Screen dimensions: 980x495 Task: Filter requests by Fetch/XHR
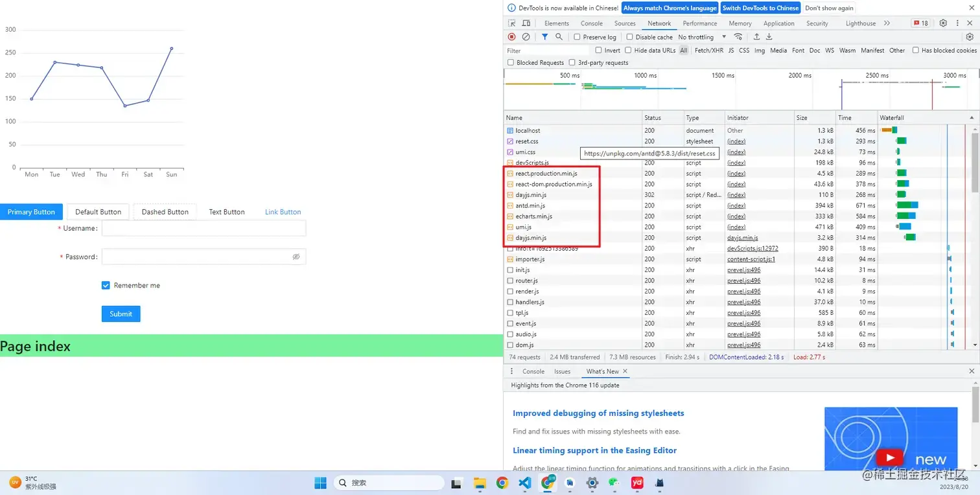709,50
